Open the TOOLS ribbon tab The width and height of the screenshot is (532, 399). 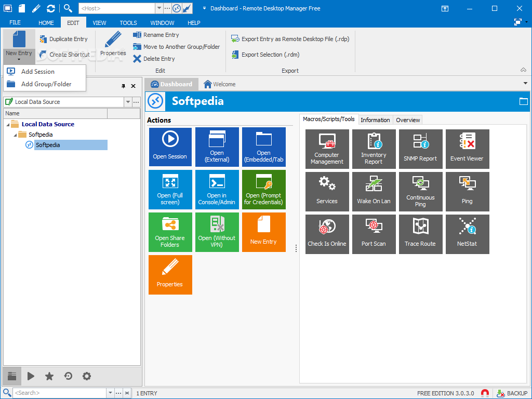coord(128,23)
